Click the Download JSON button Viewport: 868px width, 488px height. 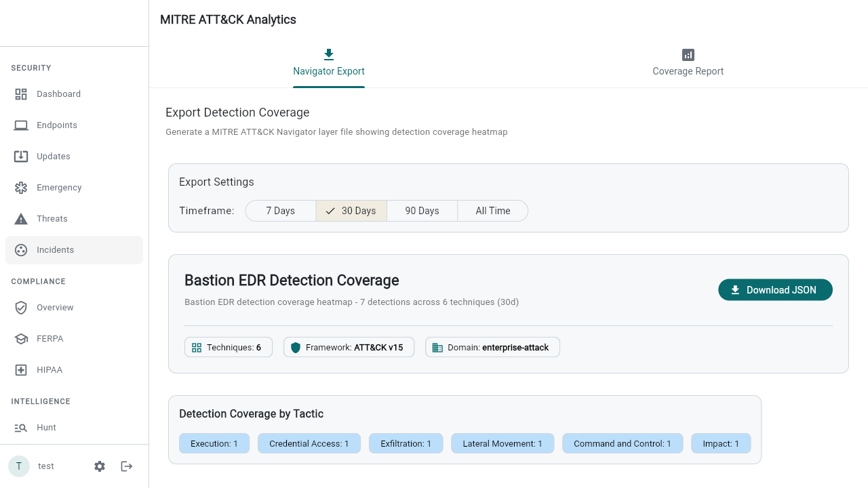click(775, 289)
